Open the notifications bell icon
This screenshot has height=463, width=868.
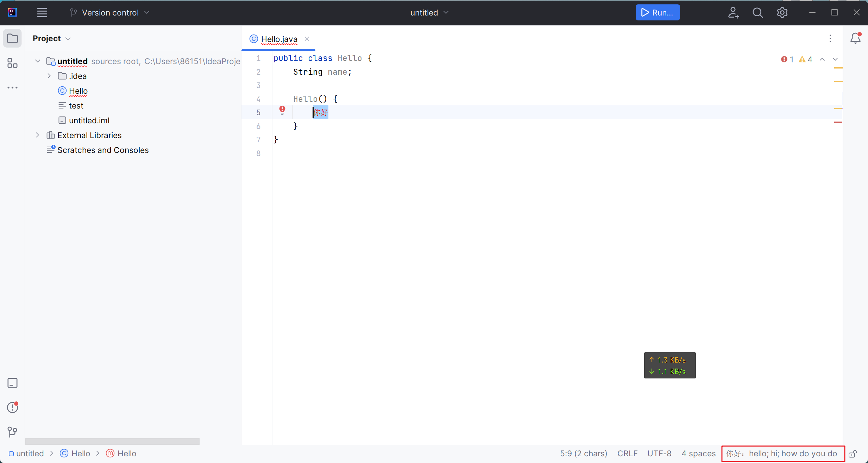[855, 38]
